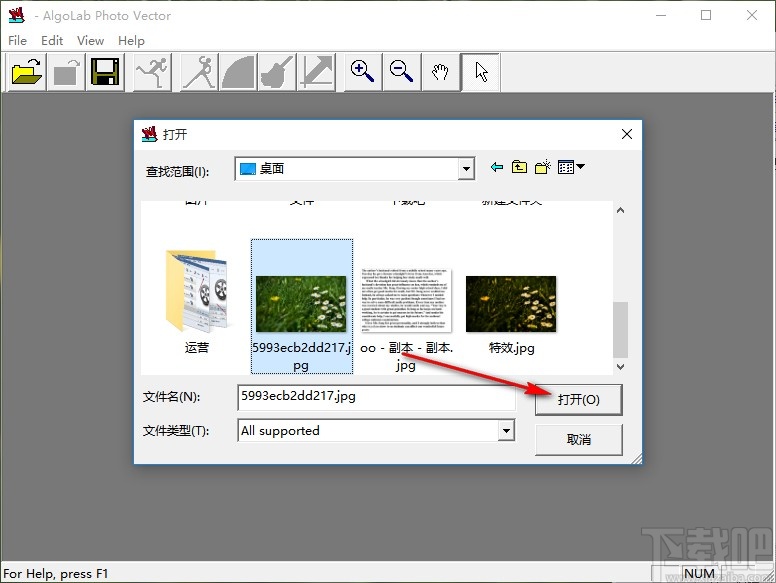
Task: Click the 文件名 filename input field
Action: click(x=376, y=397)
